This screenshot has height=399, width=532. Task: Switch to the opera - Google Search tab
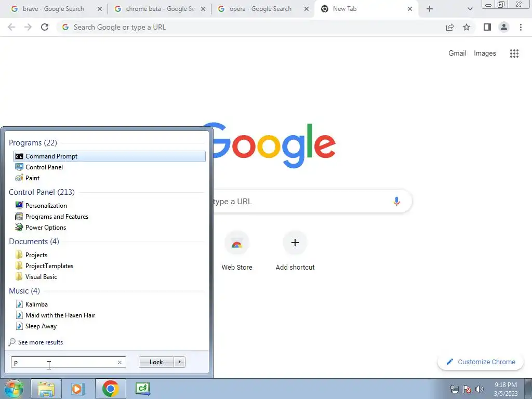point(260,9)
